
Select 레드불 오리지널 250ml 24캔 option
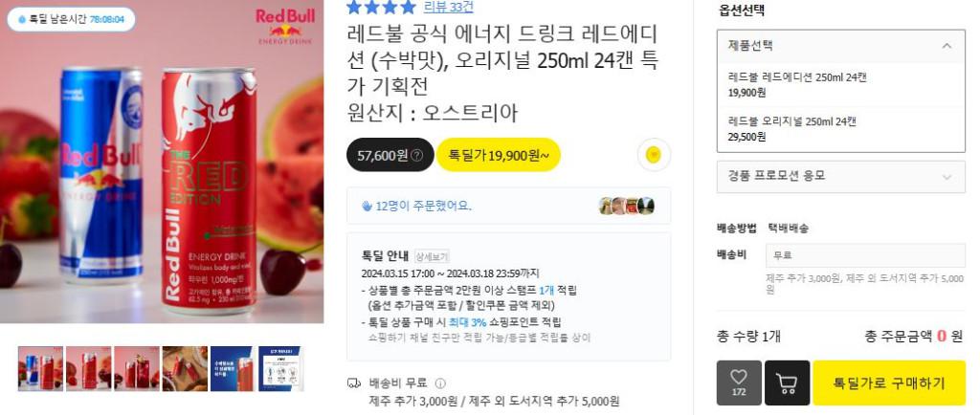[840, 129]
